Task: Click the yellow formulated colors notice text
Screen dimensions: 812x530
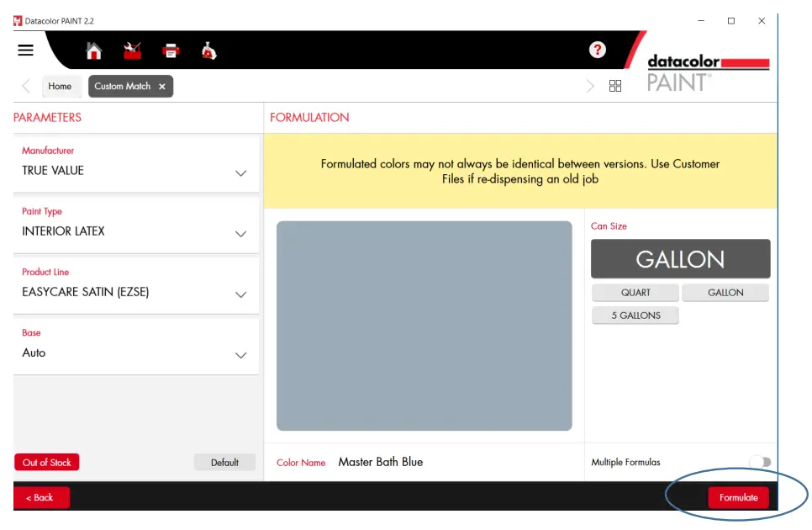Action: click(520, 172)
